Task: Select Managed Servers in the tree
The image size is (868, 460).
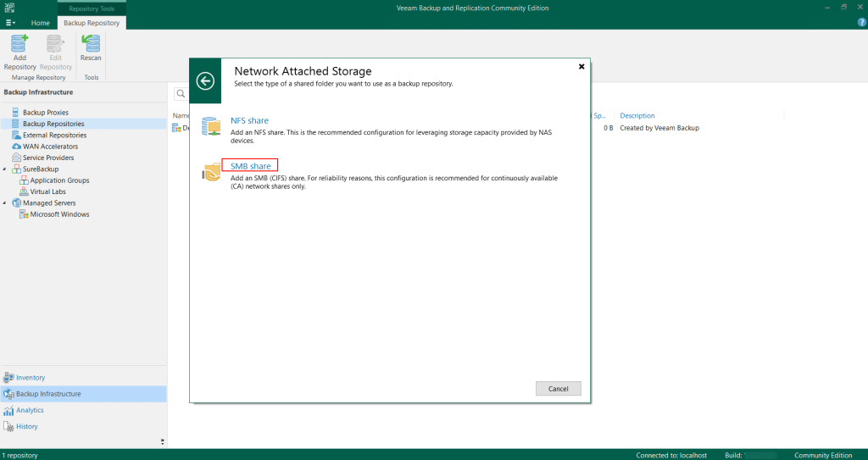Action: tap(49, 202)
